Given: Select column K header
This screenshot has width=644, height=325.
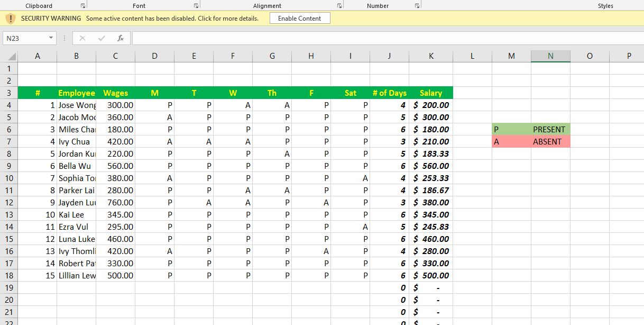Looking at the screenshot, I should click(x=431, y=56).
